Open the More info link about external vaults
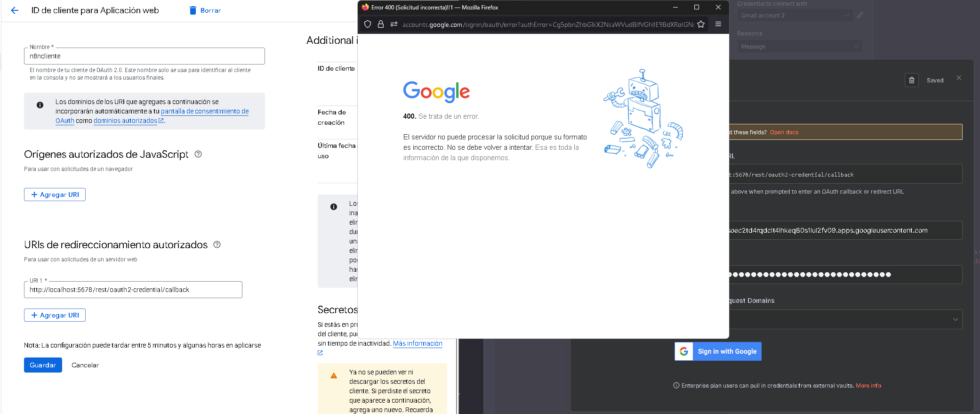 coord(868,386)
